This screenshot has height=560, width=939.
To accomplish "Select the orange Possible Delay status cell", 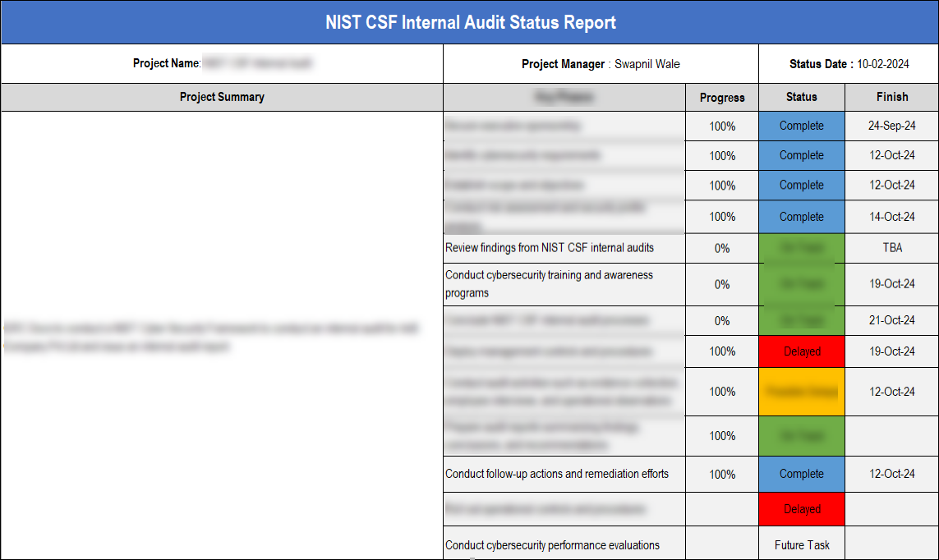I will coord(801,392).
